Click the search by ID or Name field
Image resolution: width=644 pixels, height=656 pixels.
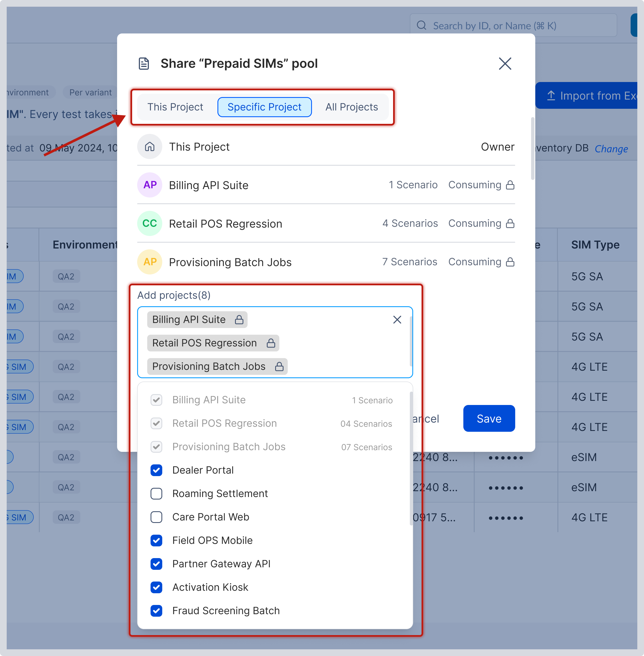point(514,25)
